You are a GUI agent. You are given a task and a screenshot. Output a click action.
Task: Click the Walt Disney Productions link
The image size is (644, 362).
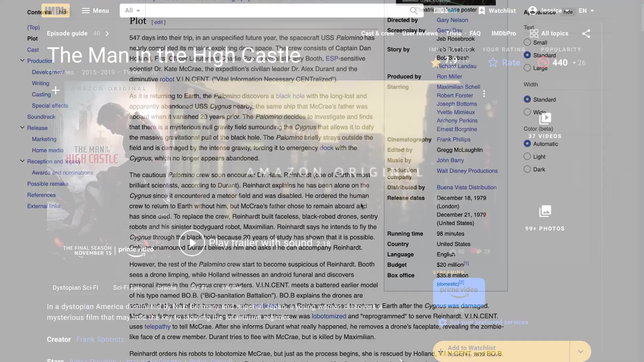467,171
